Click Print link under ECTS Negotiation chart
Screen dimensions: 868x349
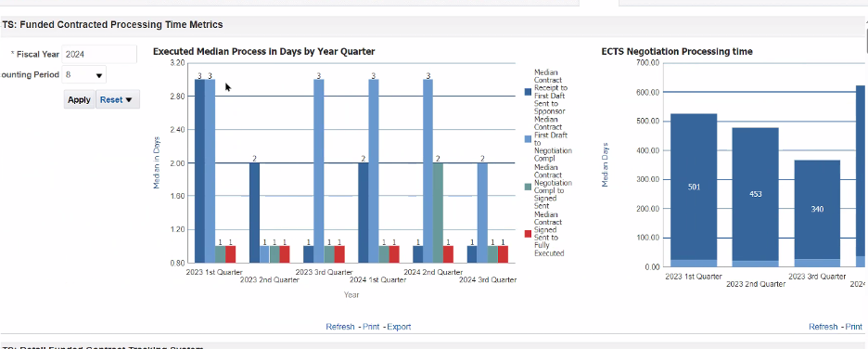853,327
